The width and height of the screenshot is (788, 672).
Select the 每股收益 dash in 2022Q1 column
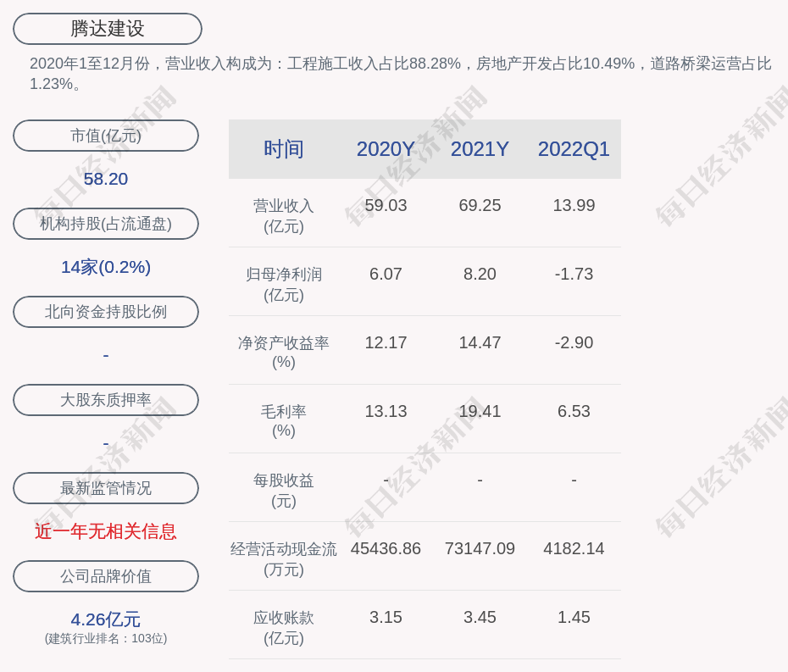(574, 480)
